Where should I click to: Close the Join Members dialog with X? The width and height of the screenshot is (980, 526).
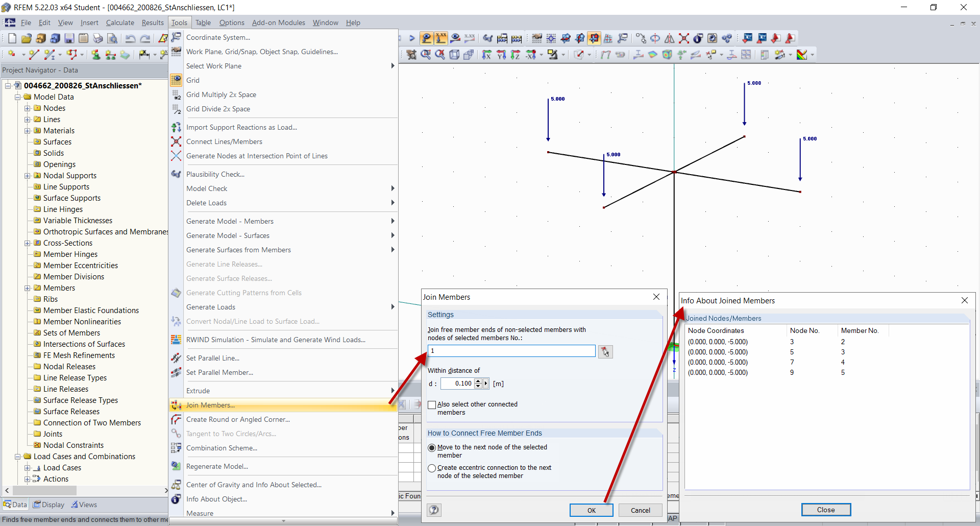[x=656, y=297]
